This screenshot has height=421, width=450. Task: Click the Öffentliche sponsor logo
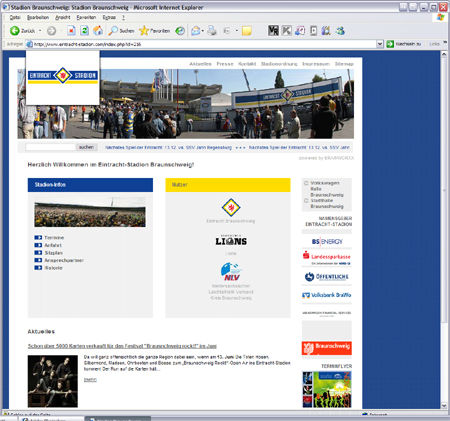point(327,277)
